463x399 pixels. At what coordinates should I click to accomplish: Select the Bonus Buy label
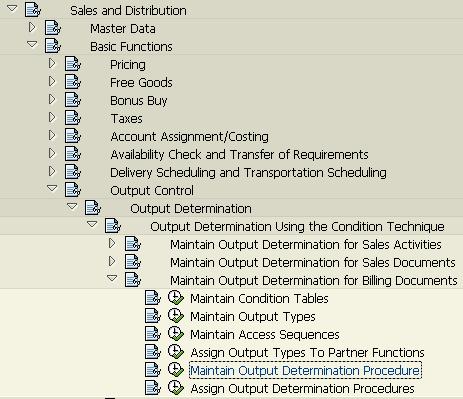point(139,101)
